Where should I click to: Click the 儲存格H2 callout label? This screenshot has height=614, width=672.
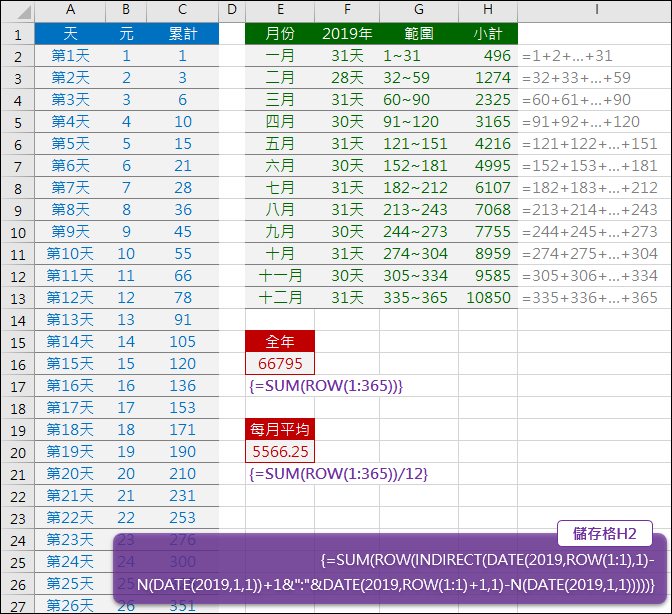(605, 533)
